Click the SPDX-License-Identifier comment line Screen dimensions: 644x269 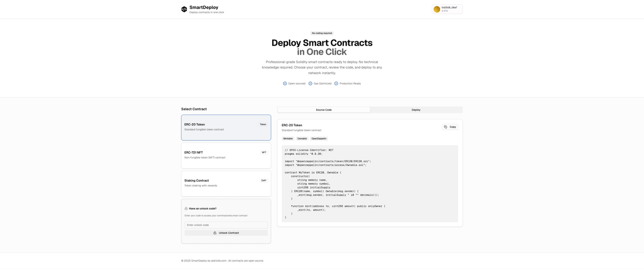click(x=309, y=150)
